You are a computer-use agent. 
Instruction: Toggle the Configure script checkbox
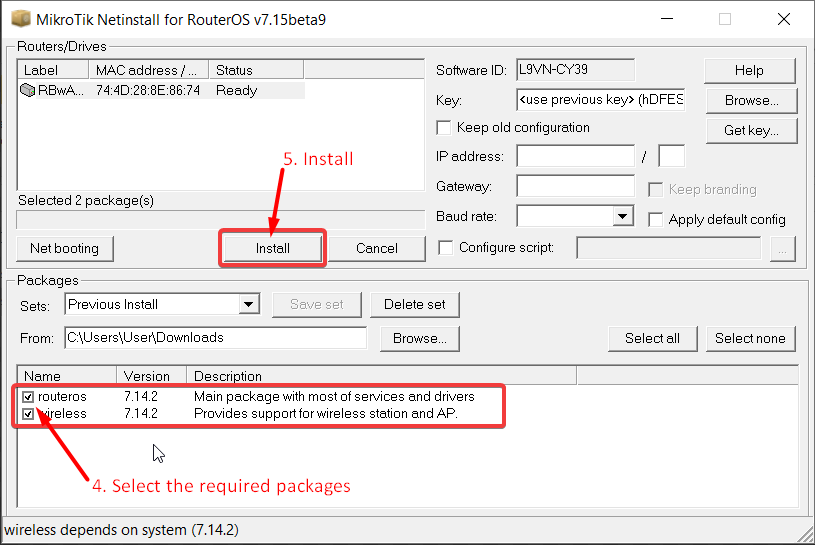446,248
